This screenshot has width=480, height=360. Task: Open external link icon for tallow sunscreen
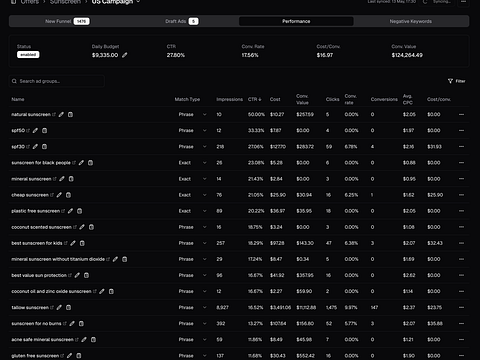pos(52,307)
